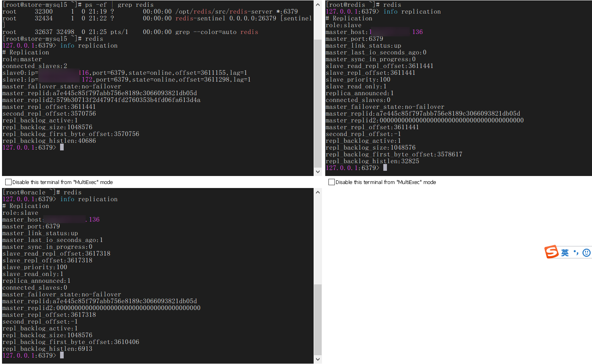Click "repl_backlog_histlen:32825" line
The image size is (592, 364).
pos(373,161)
